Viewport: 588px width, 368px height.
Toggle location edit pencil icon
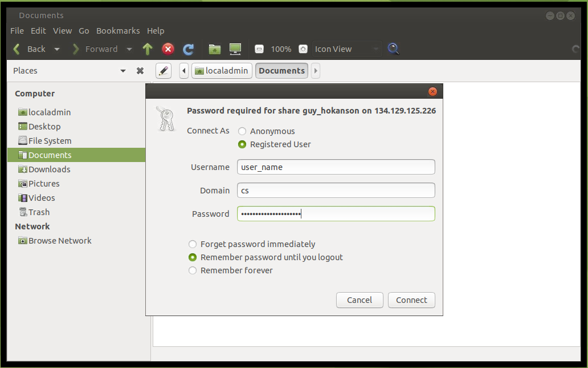164,71
